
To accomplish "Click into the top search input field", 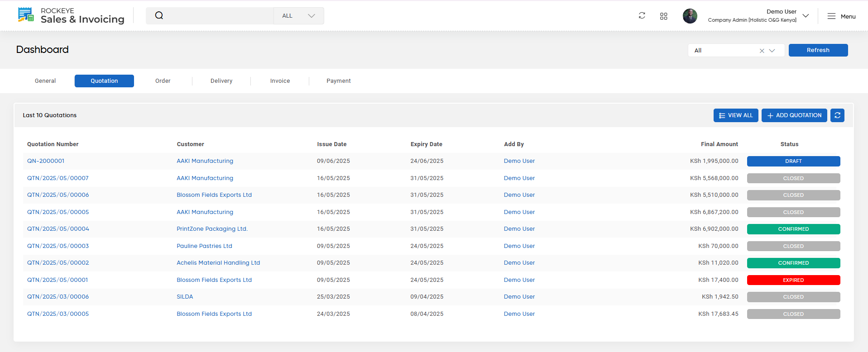I will point(218,15).
